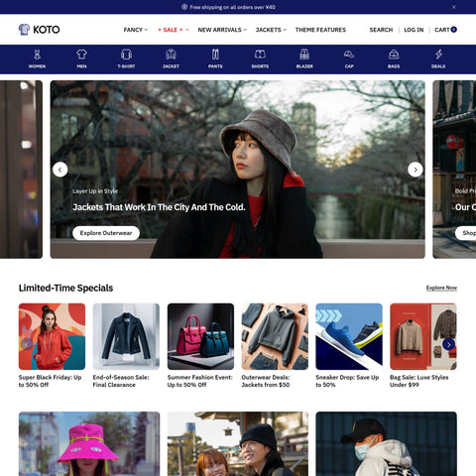Screen dimensions: 476x476
Task: Expand the Fancy dropdown menu
Action: click(136, 30)
